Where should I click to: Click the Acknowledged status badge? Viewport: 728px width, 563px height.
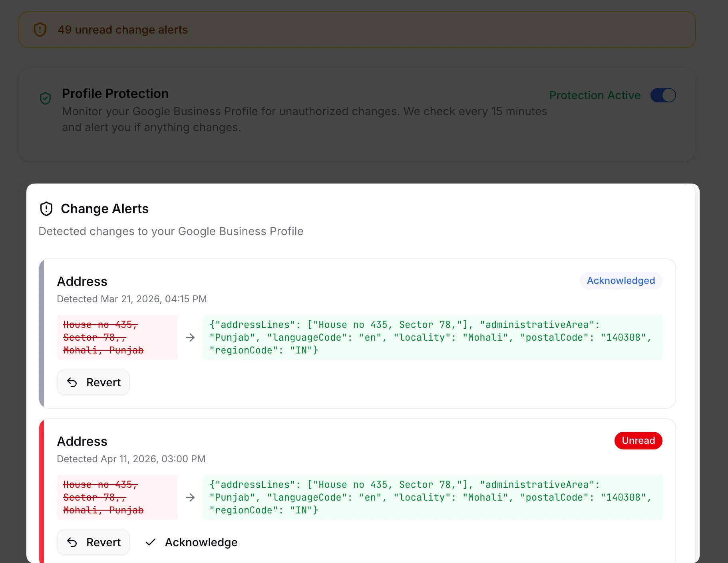(x=621, y=281)
